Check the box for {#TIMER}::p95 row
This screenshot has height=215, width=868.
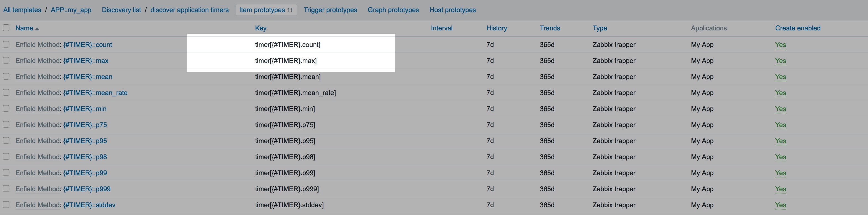pyautogui.click(x=6, y=140)
